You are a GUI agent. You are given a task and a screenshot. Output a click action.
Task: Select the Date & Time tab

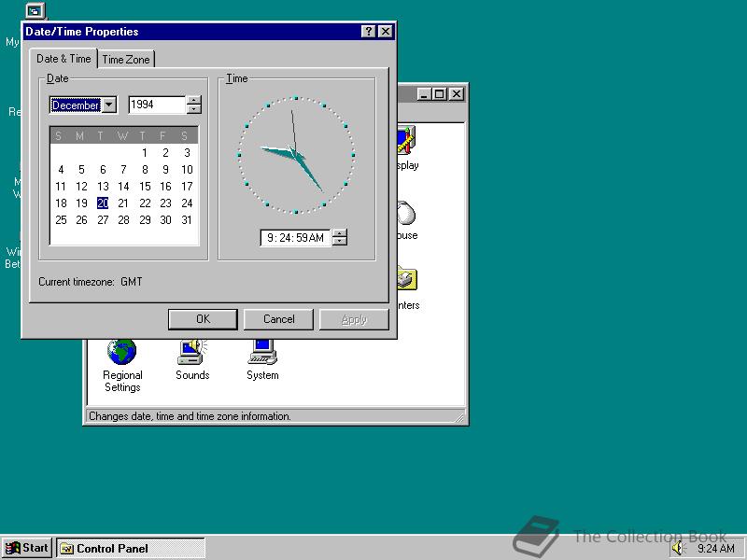(x=63, y=58)
